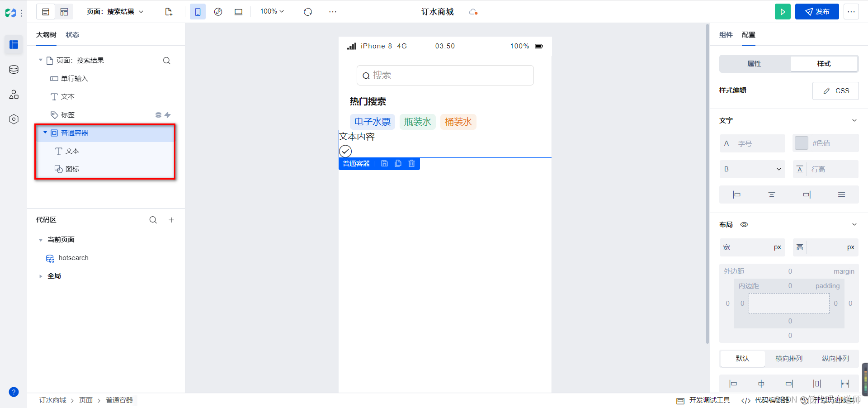The width and height of the screenshot is (868, 408).
Task: Set layout alignment to center icon
Action: tap(761, 384)
